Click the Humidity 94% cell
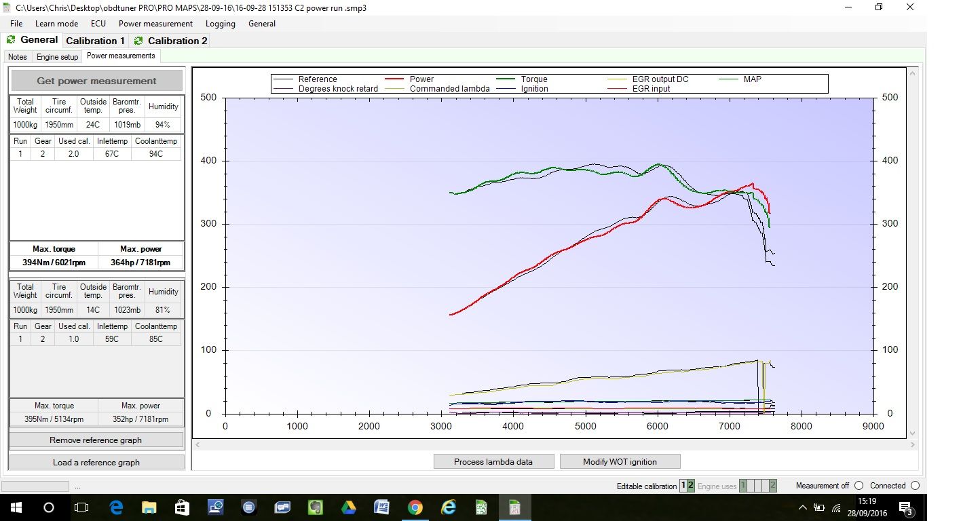The width and height of the screenshot is (980, 521). 164,125
